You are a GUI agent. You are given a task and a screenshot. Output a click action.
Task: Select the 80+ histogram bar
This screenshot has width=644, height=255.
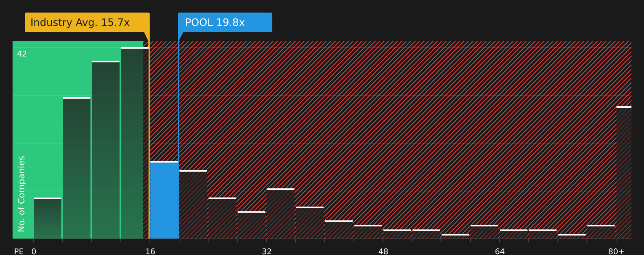pos(624,173)
